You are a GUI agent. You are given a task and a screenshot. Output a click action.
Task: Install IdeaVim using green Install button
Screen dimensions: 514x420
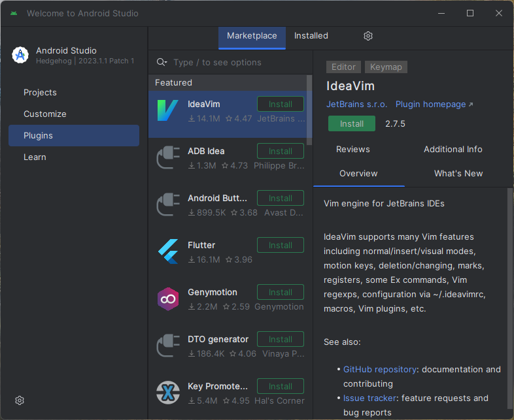point(352,123)
